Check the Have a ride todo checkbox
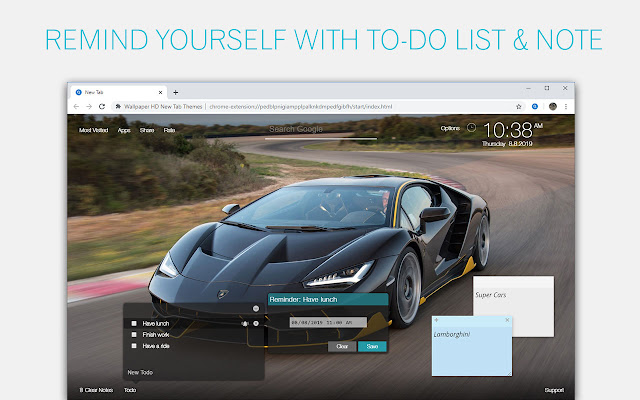The image size is (640, 400). 134,346
